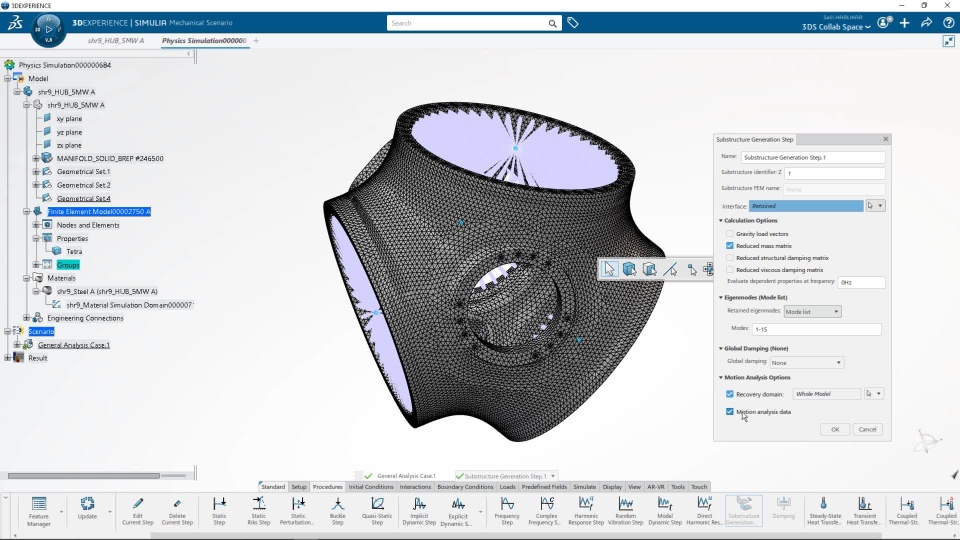Create a Modal Dynamic Step
960x540 pixels.
[x=665, y=511]
